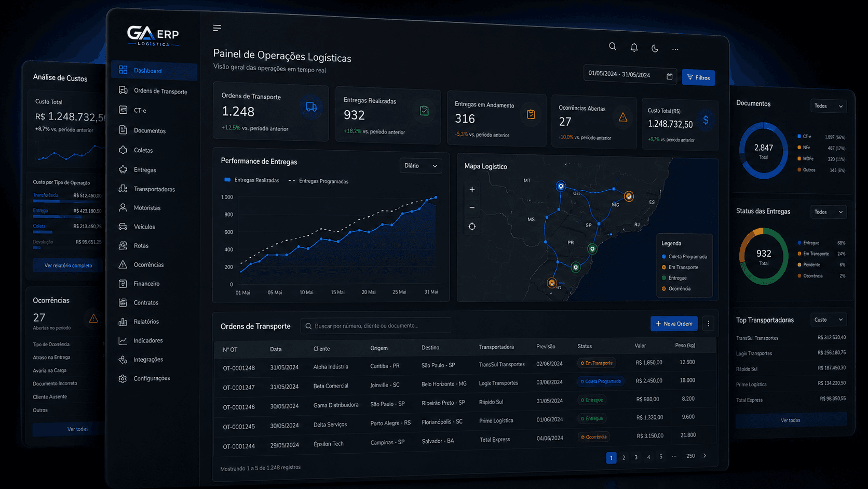The image size is (868, 489).
Task: Expand Status das Entregas Todos dropdown
Action: (829, 212)
